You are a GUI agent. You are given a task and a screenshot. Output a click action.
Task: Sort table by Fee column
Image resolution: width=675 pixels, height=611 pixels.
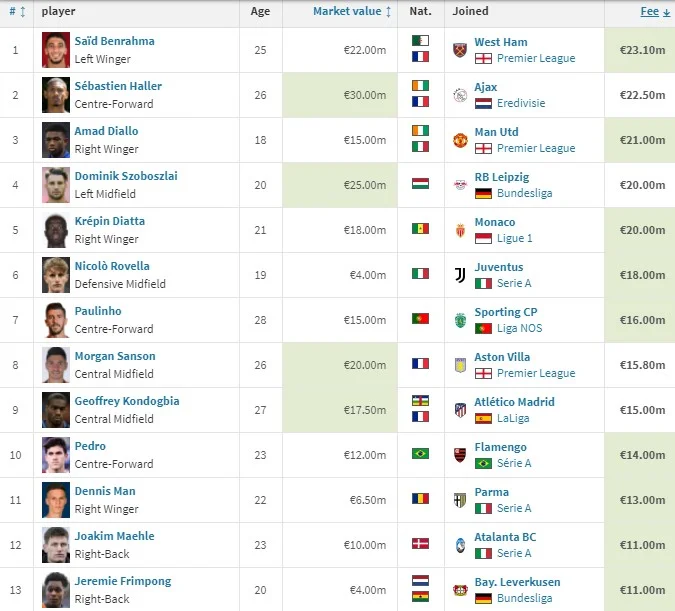pyautogui.click(x=649, y=12)
